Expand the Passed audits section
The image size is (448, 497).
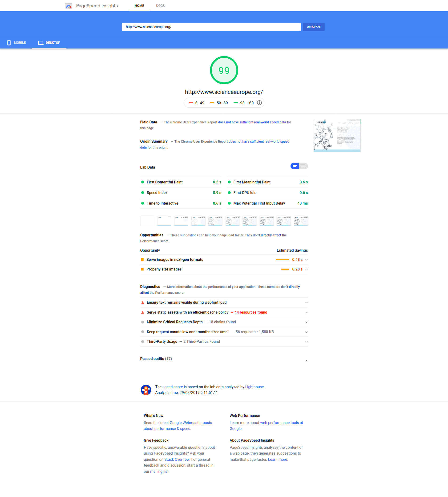pos(306,360)
